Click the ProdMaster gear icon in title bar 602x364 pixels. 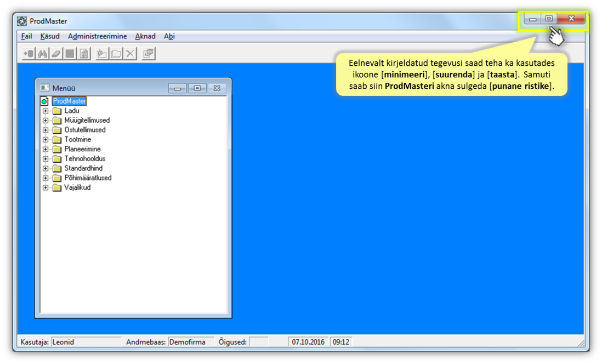click(22, 21)
